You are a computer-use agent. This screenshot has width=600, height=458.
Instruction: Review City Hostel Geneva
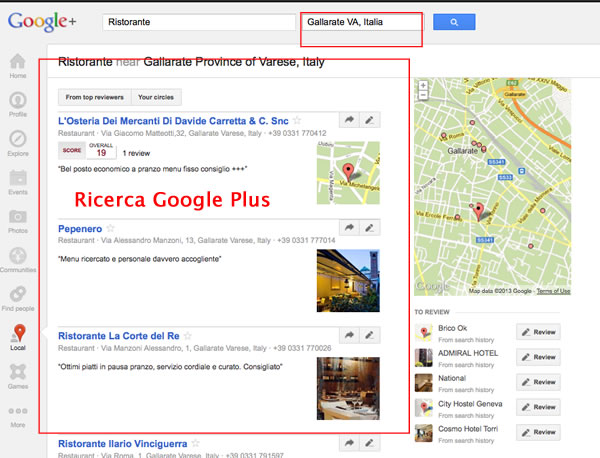click(538, 407)
